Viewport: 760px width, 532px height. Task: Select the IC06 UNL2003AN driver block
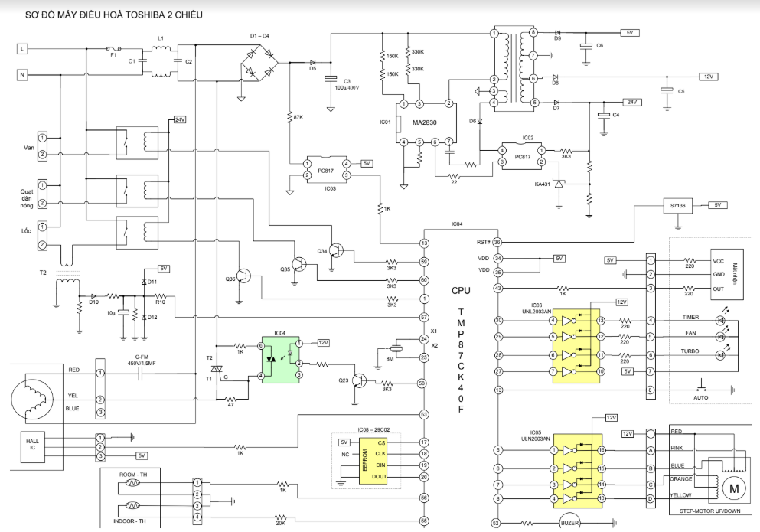click(x=576, y=346)
